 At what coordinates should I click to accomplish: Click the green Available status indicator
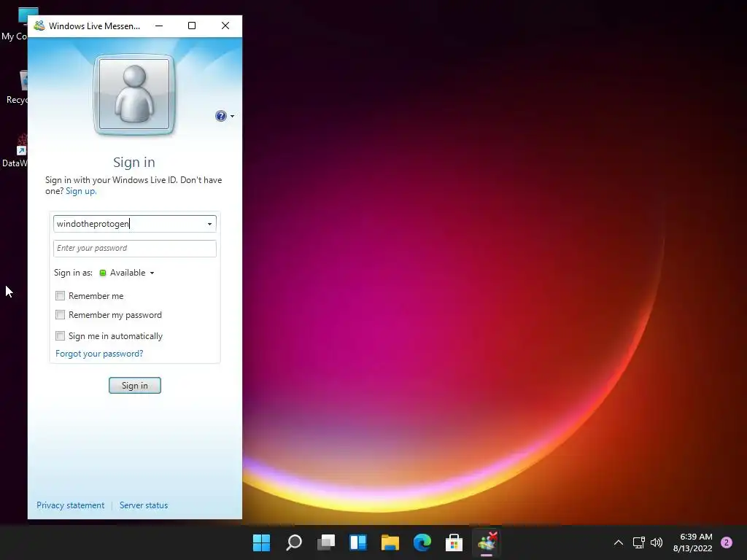[x=102, y=273]
